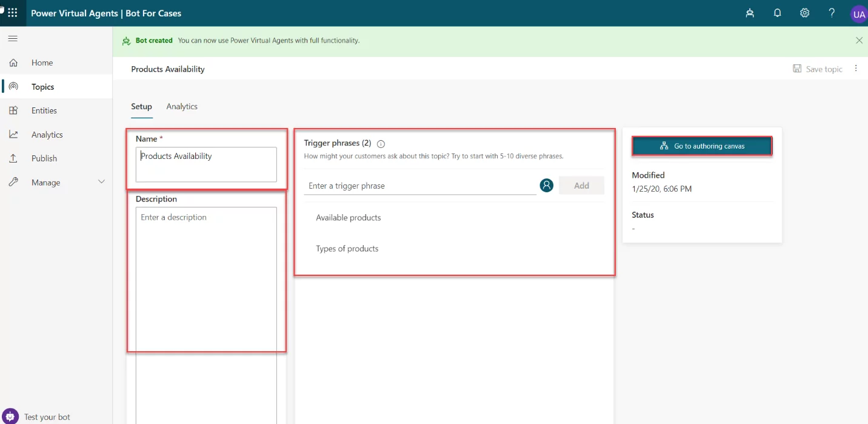Open the UA user account avatar
Viewport: 868px width, 424px height.
point(858,15)
